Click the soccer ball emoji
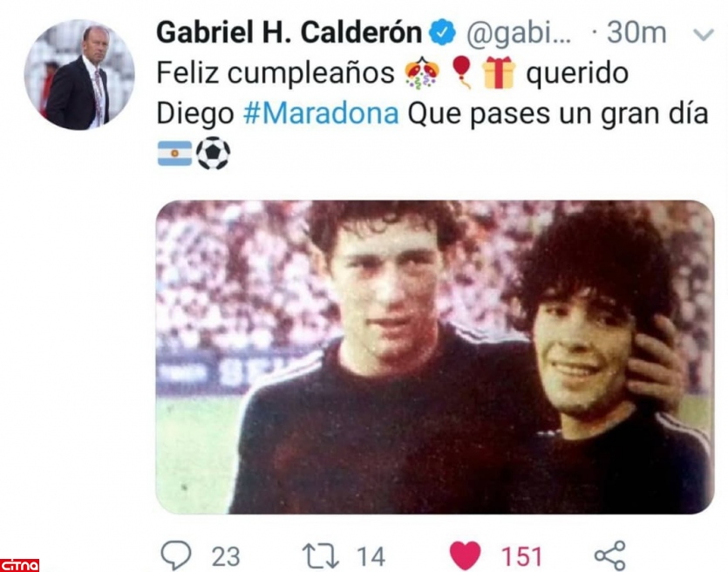 (x=213, y=153)
